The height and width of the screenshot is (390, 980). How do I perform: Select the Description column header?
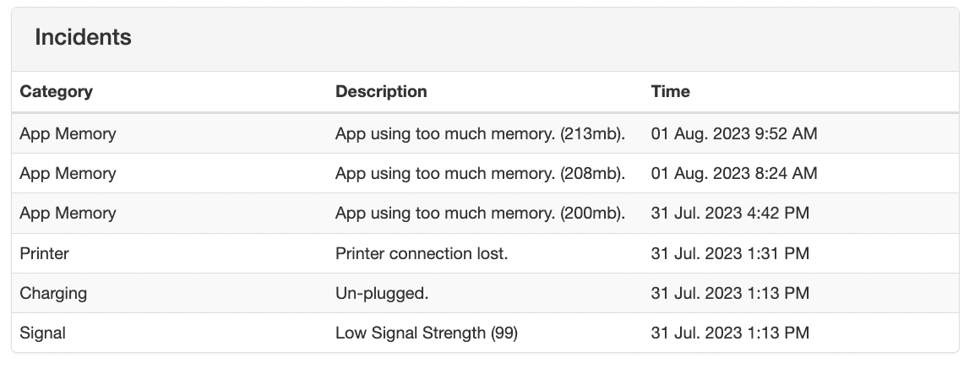(x=381, y=91)
